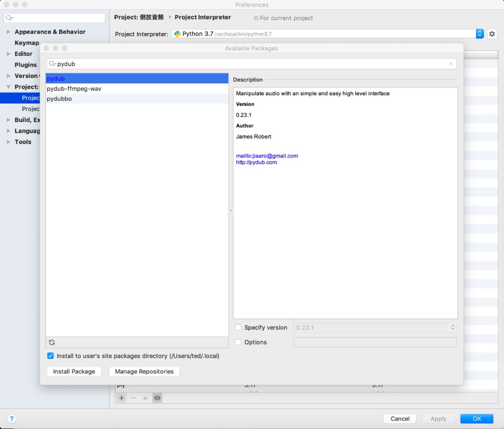
Task: Uncheck Install to user's site packages directory
Action: (50, 356)
